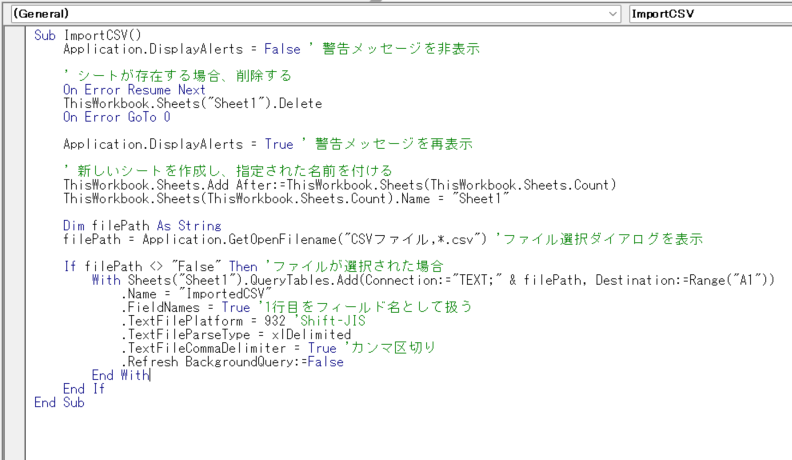The width and height of the screenshot is (792, 460).
Task: Click the comment '1行目をフィールド名として扱う'
Action: coord(365,307)
